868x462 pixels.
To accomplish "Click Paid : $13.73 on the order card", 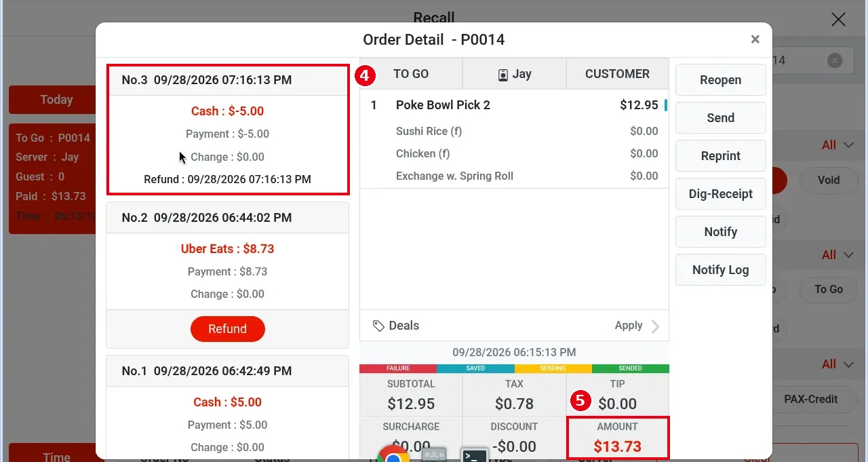I will pyautogui.click(x=50, y=197).
